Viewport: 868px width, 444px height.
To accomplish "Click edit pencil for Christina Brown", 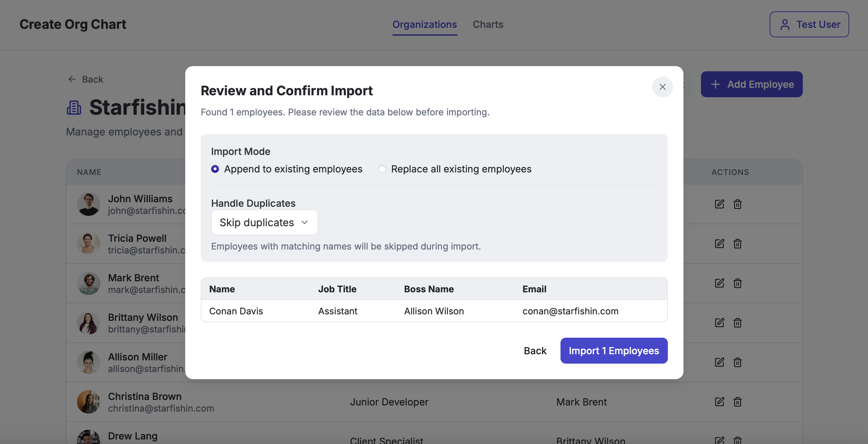I will (719, 402).
